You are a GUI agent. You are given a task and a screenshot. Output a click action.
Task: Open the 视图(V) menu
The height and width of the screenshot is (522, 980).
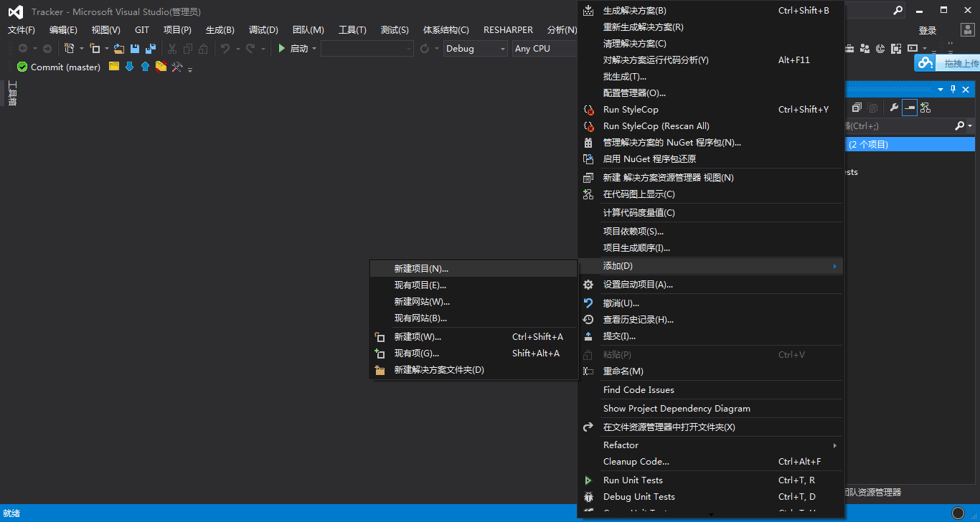[106, 29]
